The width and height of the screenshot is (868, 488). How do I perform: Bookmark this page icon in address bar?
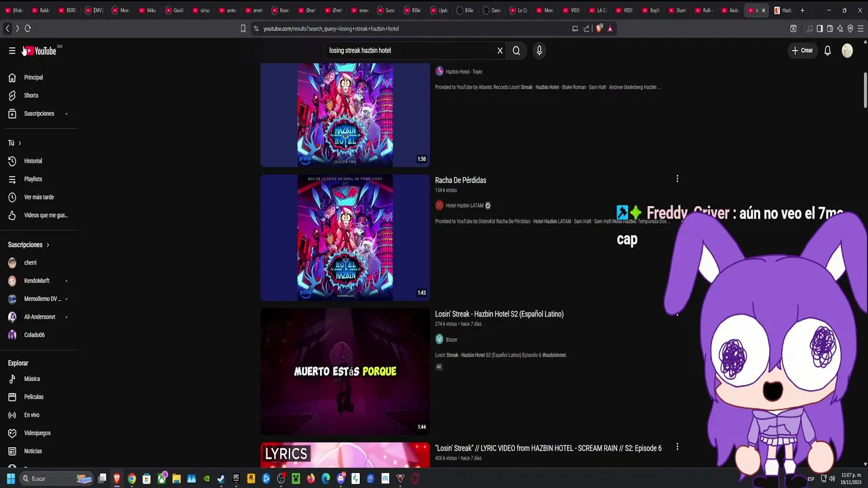[243, 28]
